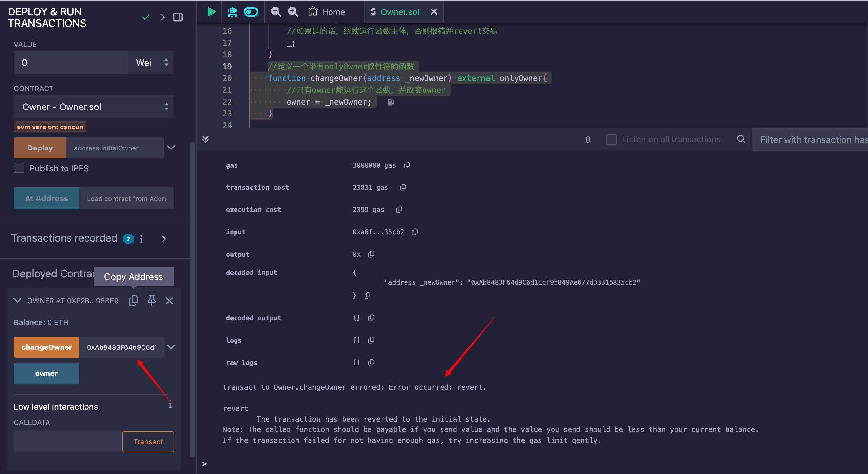
Task: Zoom out the editor font
Action: click(276, 12)
